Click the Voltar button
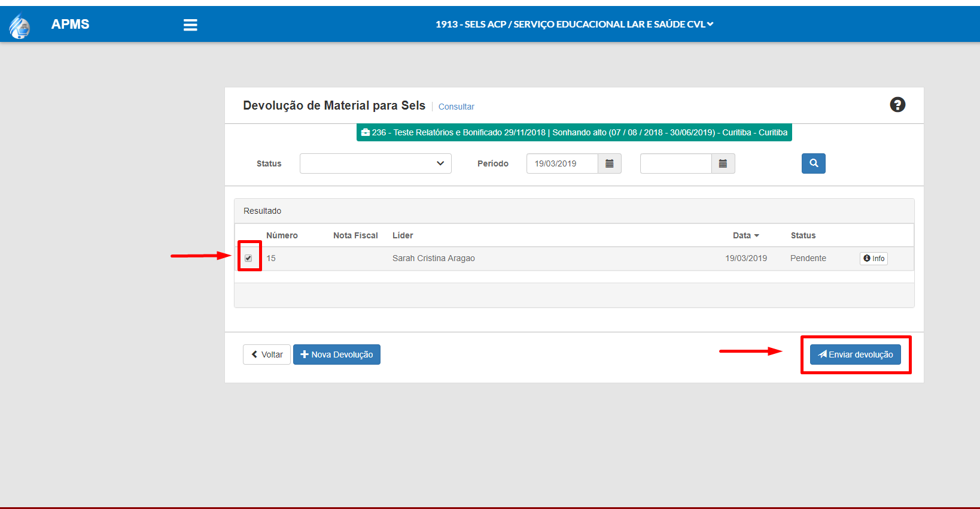980x509 pixels. pyautogui.click(x=267, y=355)
